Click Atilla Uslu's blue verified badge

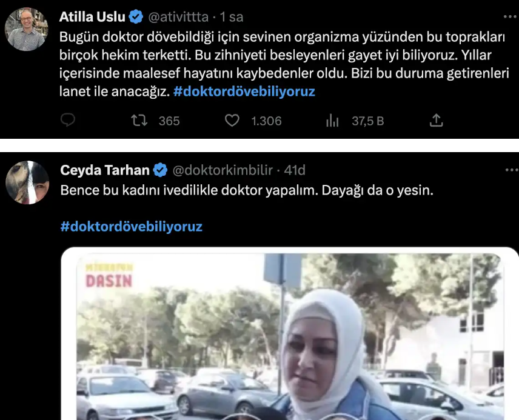click(x=136, y=16)
